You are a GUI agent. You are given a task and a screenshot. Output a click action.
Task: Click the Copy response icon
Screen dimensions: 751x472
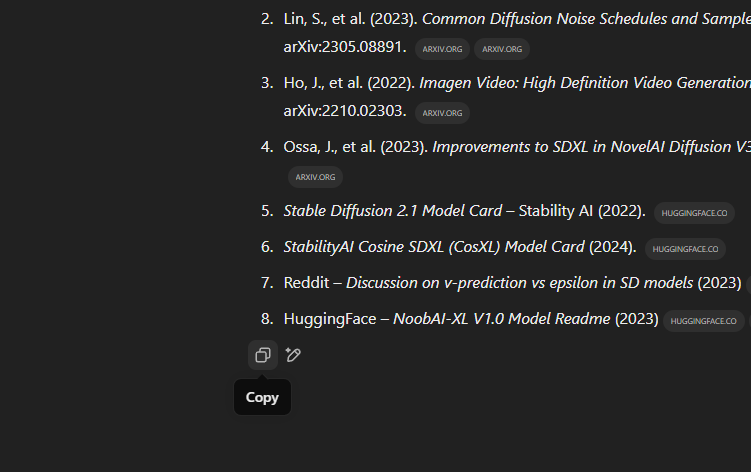[x=263, y=355]
